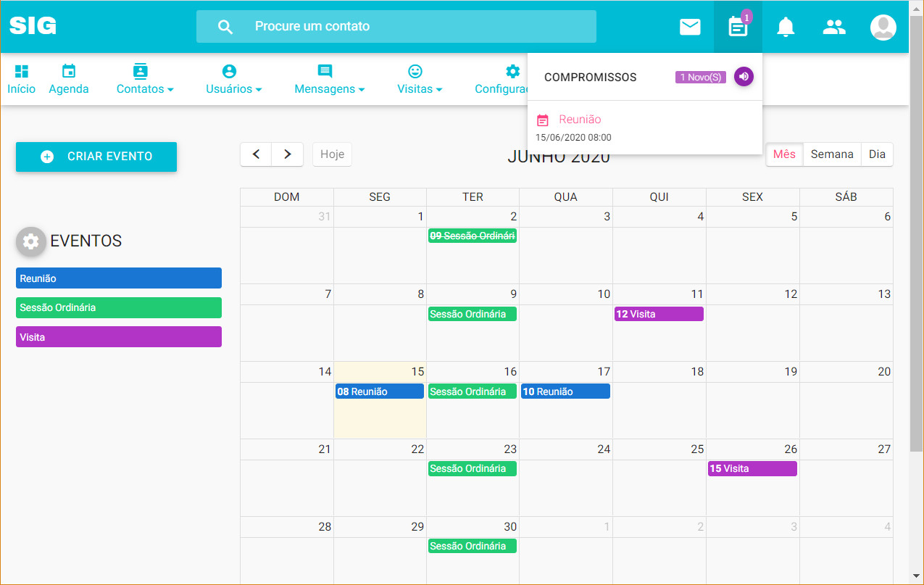
Task: Open the notifications bell icon
Action: point(786,27)
